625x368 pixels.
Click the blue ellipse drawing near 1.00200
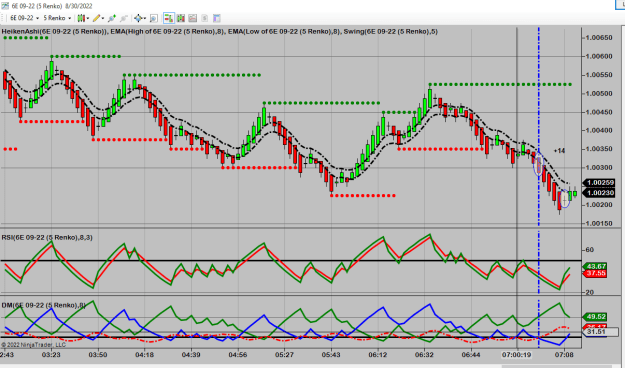(x=564, y=199)
